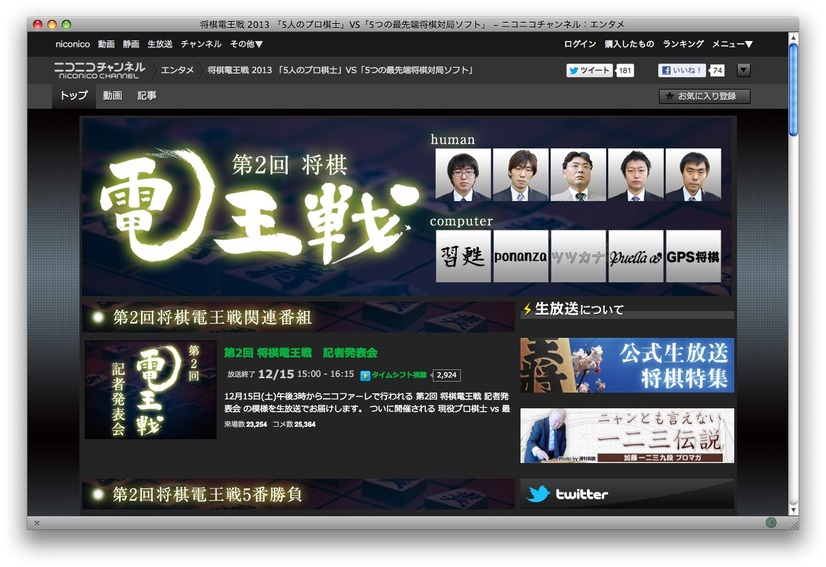Click the fifth human player portrait
Image resolution: width=826 pixels, height=567 pixels.
pos(693,174)
